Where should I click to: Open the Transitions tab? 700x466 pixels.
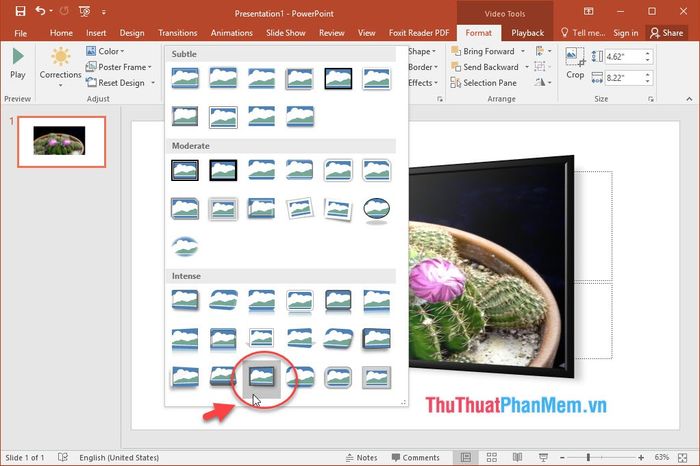click(177, 33)
